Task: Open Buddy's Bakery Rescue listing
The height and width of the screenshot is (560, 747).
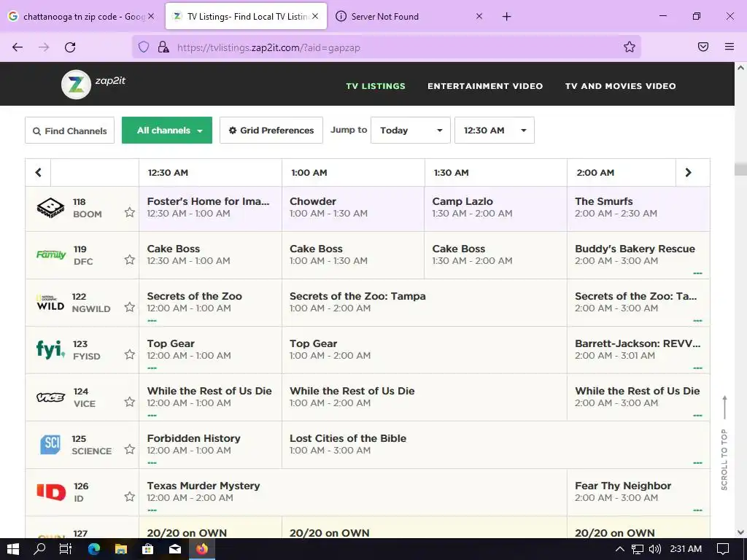Action: click(x=638, y=255)
